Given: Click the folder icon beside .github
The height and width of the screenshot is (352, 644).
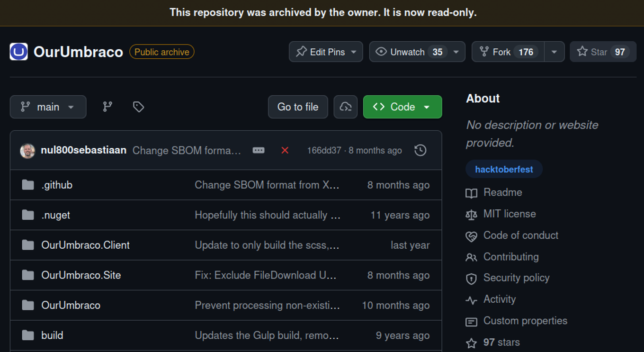Looking at the screenshot, I should pyautogui.click(x=28, y=185).
